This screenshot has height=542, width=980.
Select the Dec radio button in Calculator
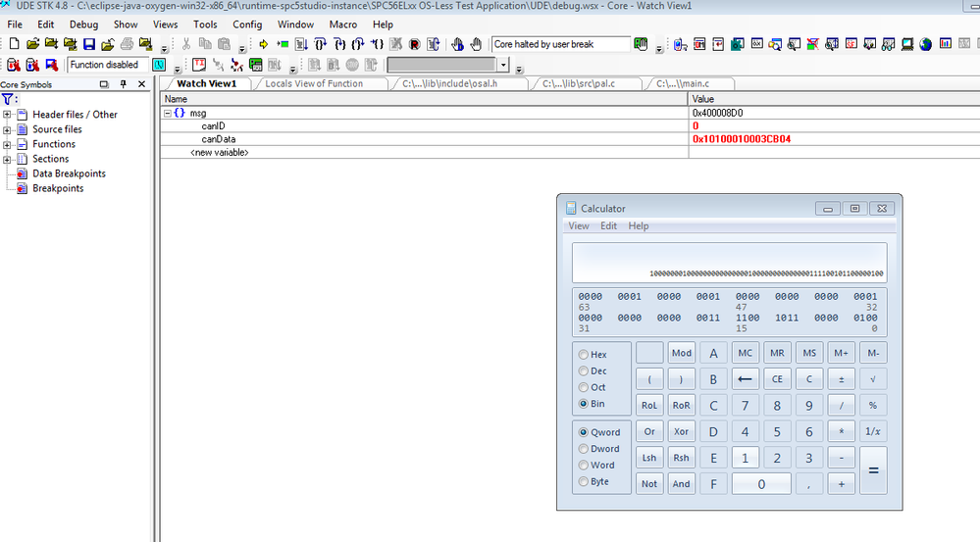[583, 370]
